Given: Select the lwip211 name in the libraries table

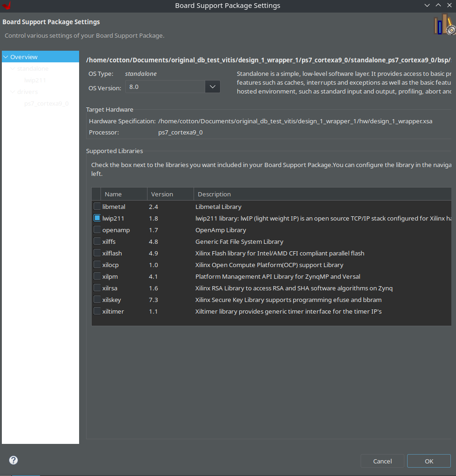Looking at the screenshot, I should pyautogui.click(x=113, y=218).
